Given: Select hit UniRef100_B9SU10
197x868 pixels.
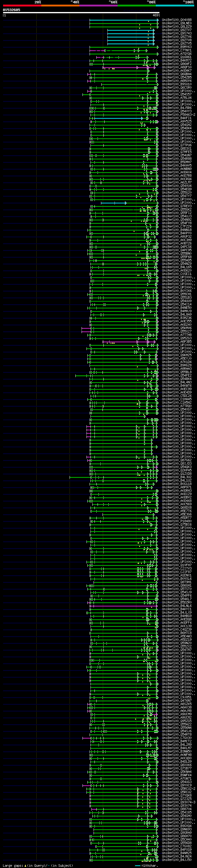Looking at the screenshot, I should point(177,84).
